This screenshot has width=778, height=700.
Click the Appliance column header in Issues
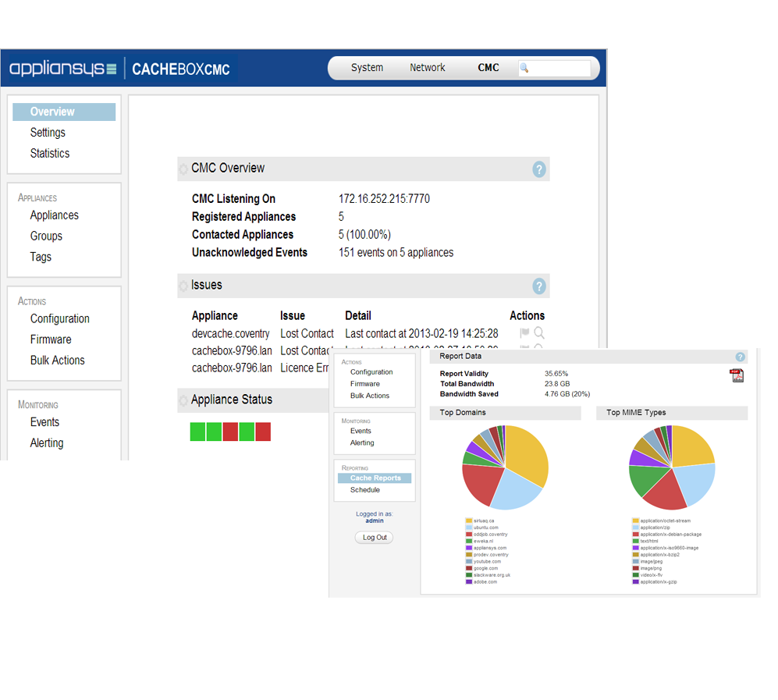[215, 316]
